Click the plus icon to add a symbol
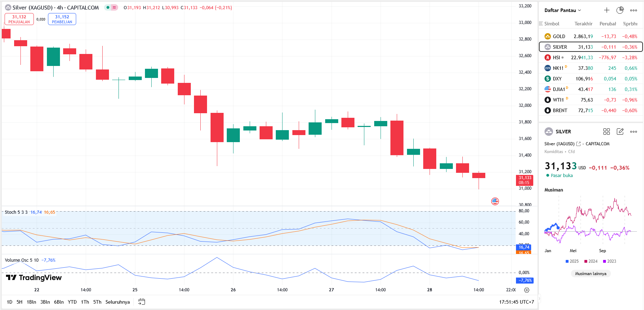This screenshot has height=310, width=644. pyautogui.click(x=607, y=10)
